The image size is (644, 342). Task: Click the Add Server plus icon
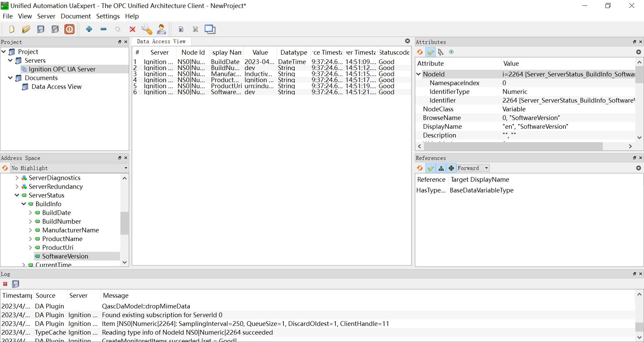[x=89, y=29]
